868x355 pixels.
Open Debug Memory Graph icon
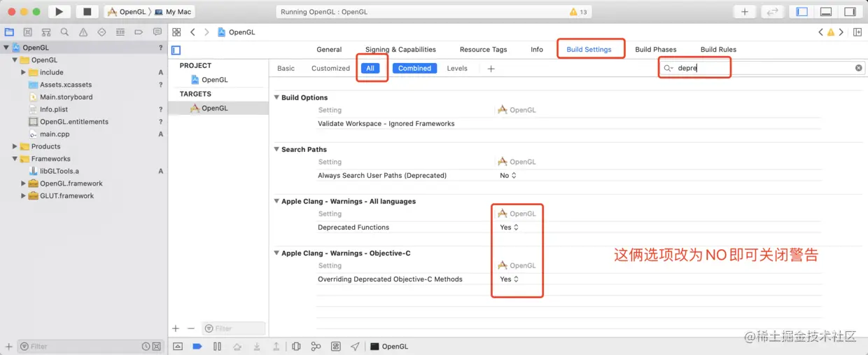coord(316,346)
